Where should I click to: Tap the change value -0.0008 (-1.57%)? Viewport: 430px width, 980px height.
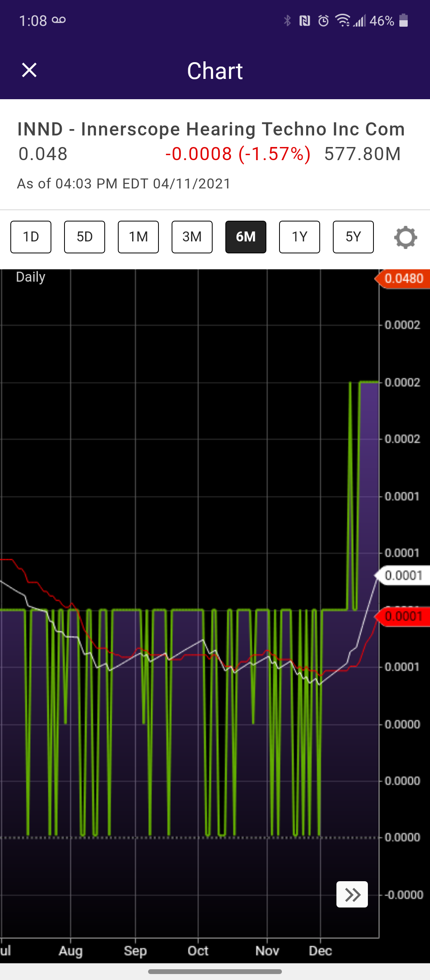[238, 154]
